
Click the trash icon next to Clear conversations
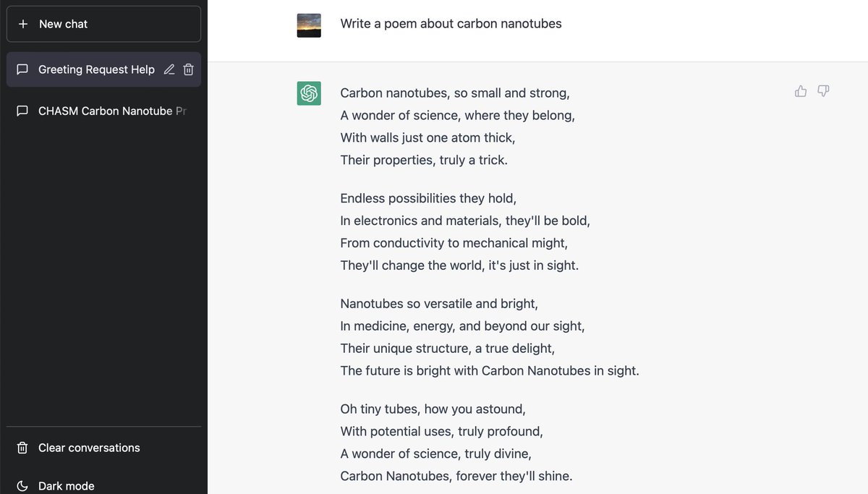[22, 448]
